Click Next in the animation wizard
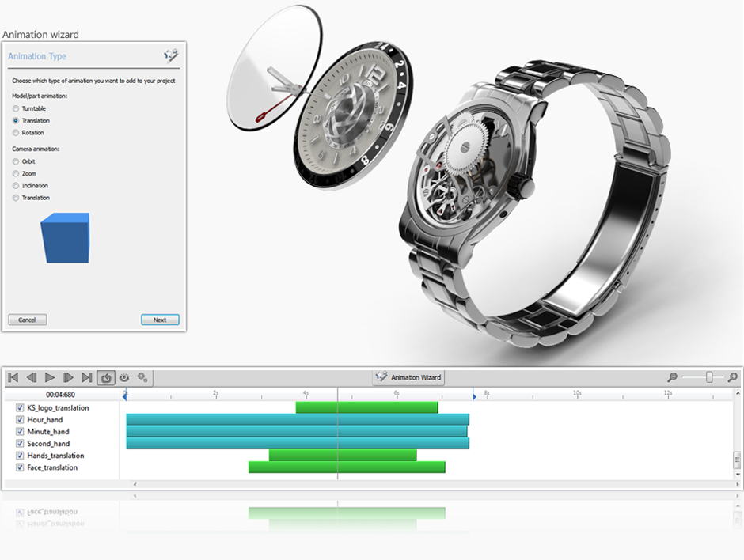The width and height of the screenshot is (744, 560). (x=160, y=320)
